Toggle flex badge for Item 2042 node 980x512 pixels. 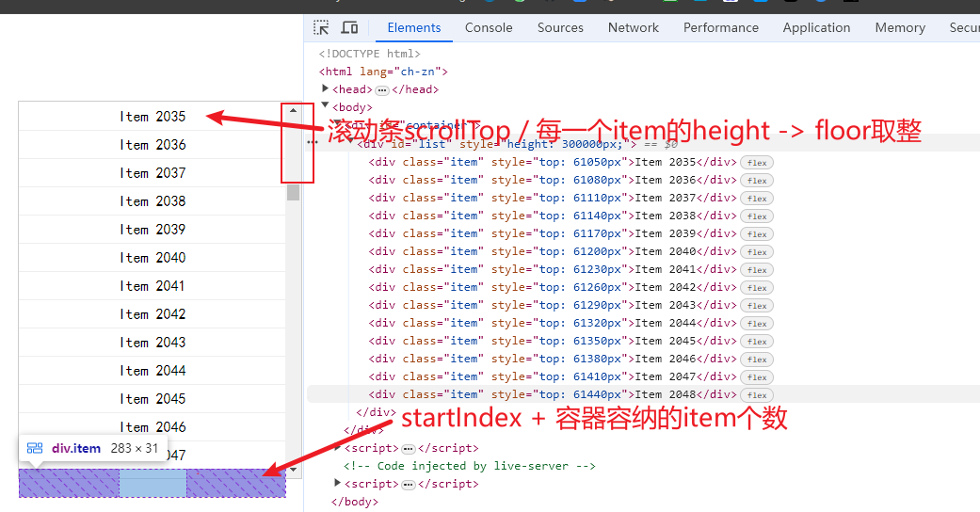click(x=757, y=288)
